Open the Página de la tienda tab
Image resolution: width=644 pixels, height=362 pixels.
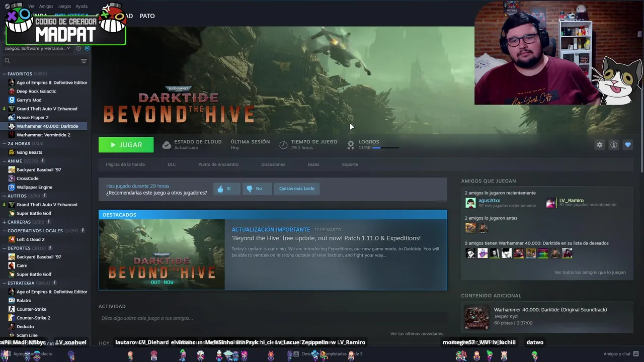coord(125,164)
